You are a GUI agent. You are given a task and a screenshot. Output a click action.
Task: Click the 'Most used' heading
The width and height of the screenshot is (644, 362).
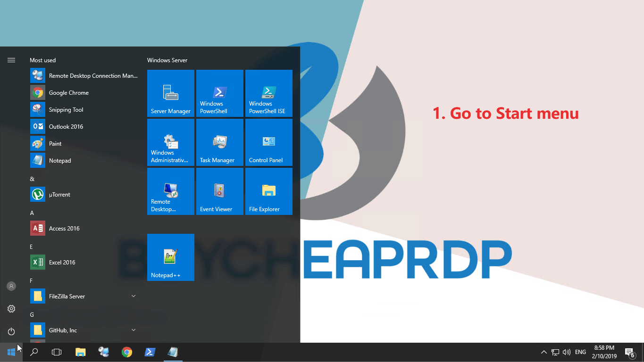click(x=42, y=60)
